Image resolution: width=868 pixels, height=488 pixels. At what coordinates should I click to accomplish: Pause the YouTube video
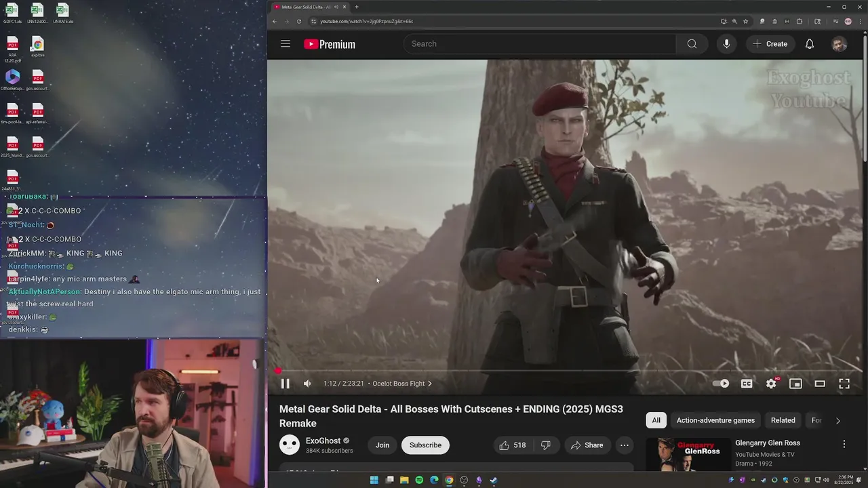[285, 384]
